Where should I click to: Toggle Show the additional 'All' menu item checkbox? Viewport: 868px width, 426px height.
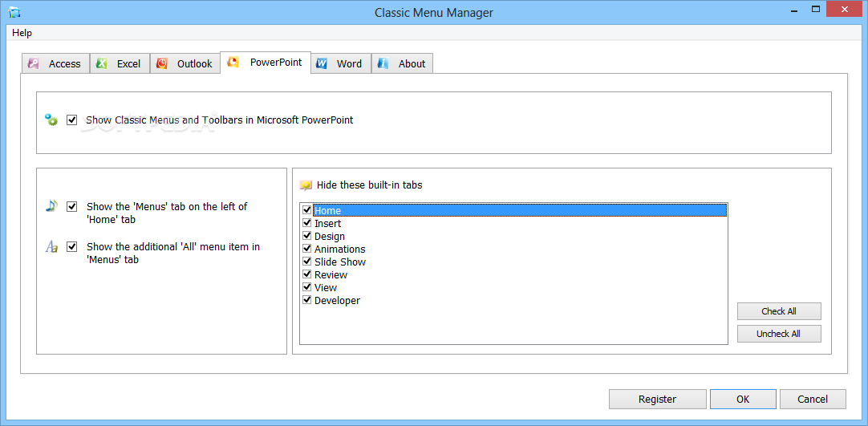(x=71, y=247)
